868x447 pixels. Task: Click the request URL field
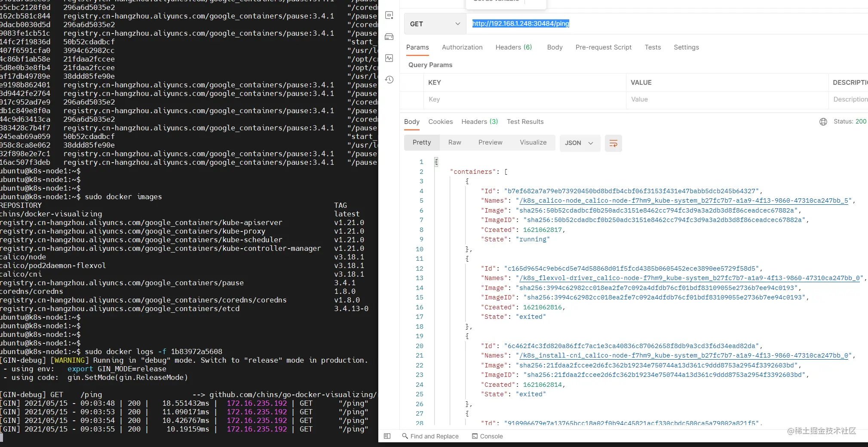(x=666, y=24)
